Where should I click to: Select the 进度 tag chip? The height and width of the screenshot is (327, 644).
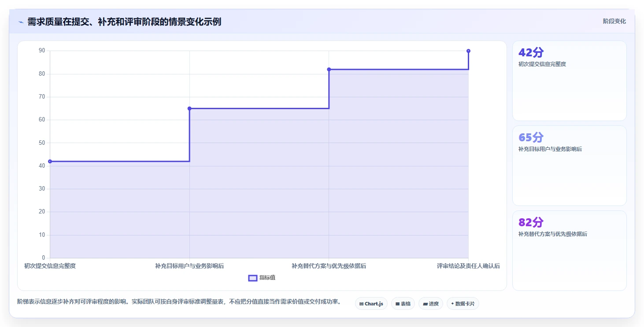[431, 304]
